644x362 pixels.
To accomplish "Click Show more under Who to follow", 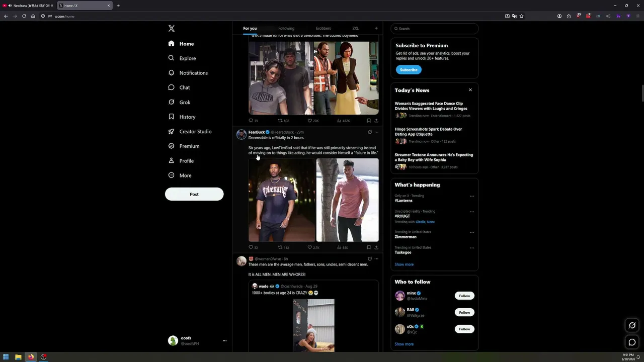I will click(x=404, y=344).
